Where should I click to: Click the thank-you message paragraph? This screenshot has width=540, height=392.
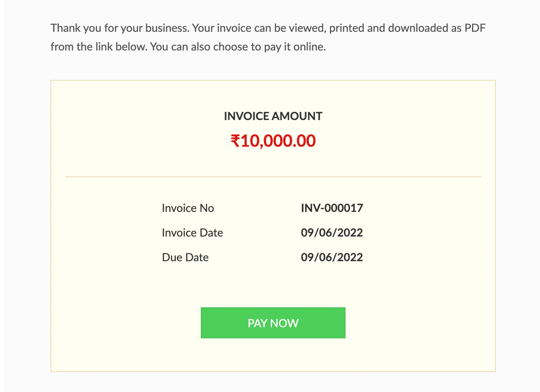[x=268, y=37]
